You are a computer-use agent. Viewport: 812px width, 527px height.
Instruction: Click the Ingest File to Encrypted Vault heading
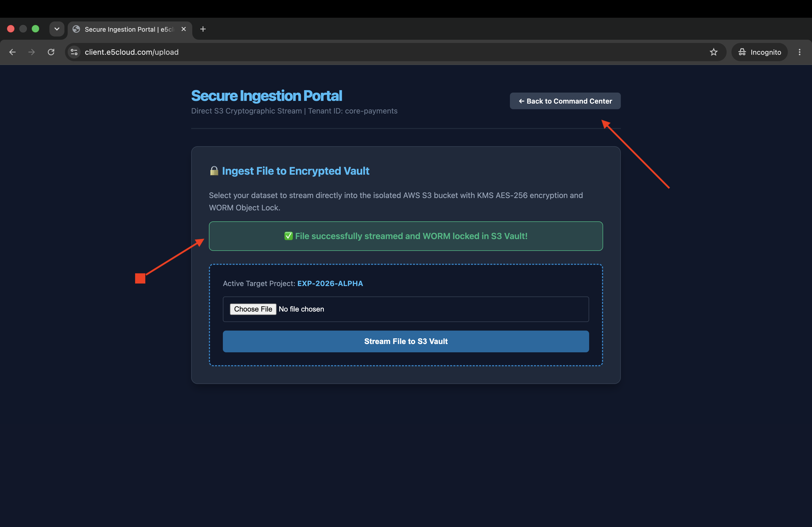[x=295, y=171]
